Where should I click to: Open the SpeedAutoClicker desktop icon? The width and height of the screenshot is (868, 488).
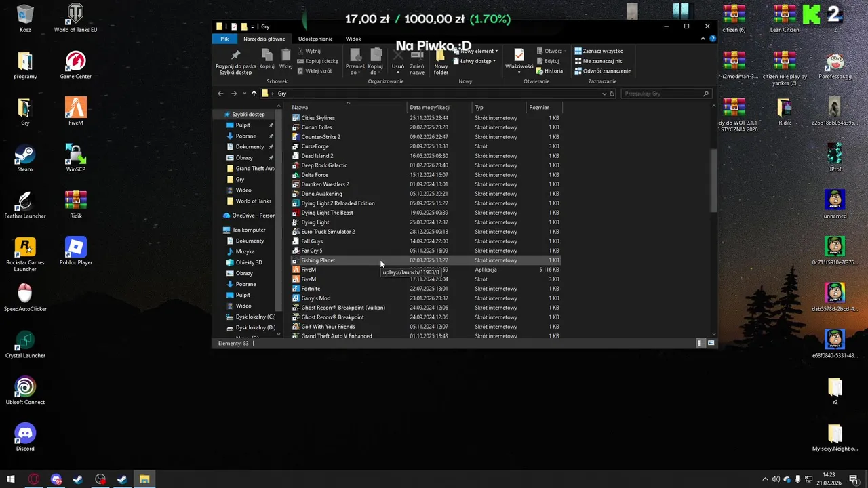click(x=25, y=298)
